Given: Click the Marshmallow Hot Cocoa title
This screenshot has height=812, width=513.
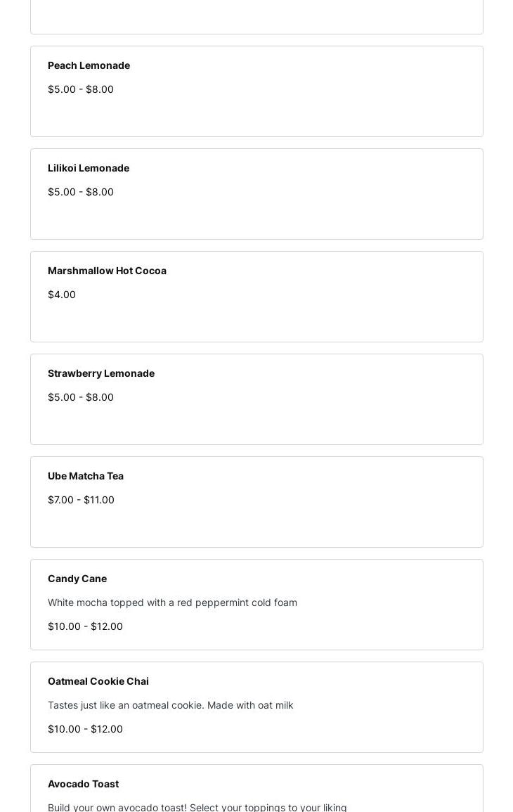Looking at the screenshot, I should (107, 271).
